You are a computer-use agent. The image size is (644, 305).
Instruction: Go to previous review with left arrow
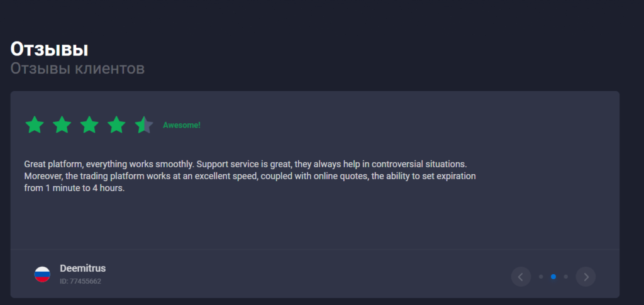point(521,277)
